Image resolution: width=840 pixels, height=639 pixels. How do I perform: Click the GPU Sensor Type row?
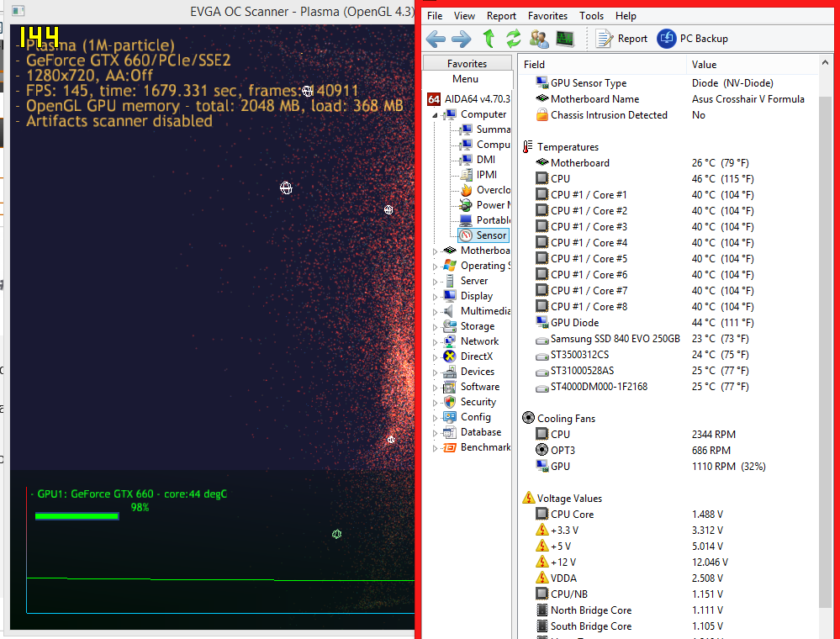coord(668,83)
